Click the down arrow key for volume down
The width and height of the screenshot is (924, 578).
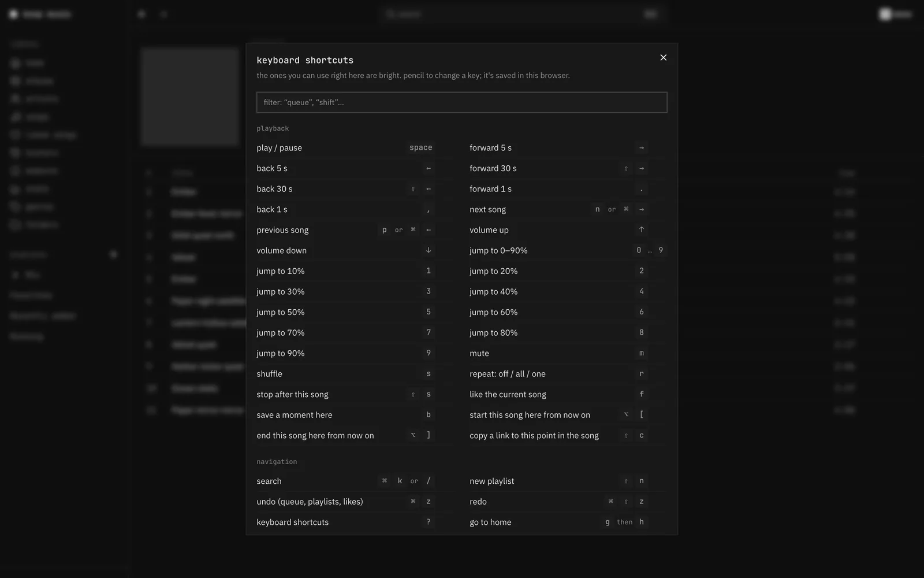[429, 250]
